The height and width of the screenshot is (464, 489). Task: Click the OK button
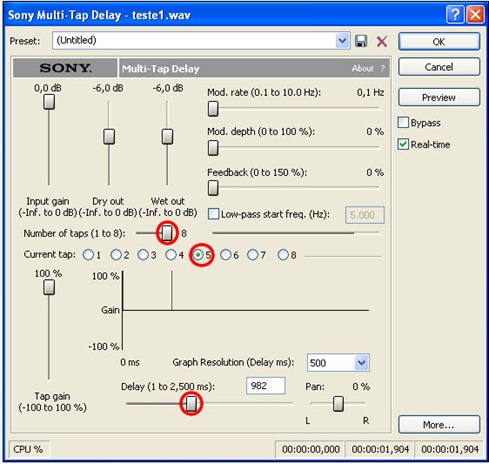point(439,42)
